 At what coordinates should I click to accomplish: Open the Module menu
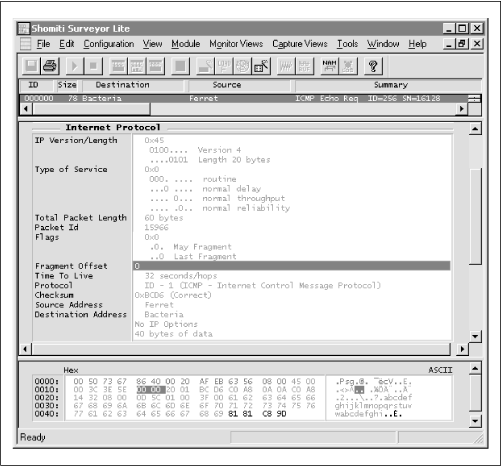186,44
